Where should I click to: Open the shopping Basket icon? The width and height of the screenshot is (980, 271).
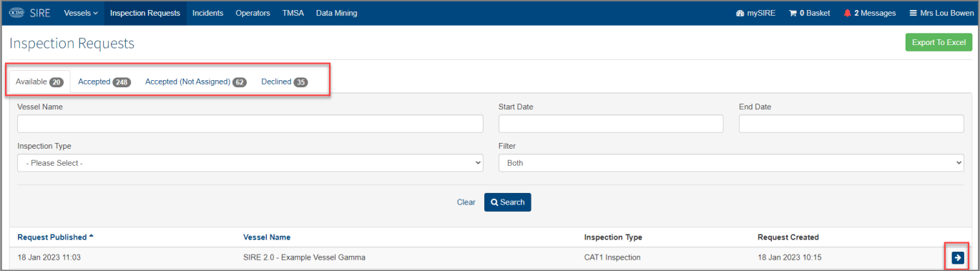pyautogui.click(x=793, y=13)
